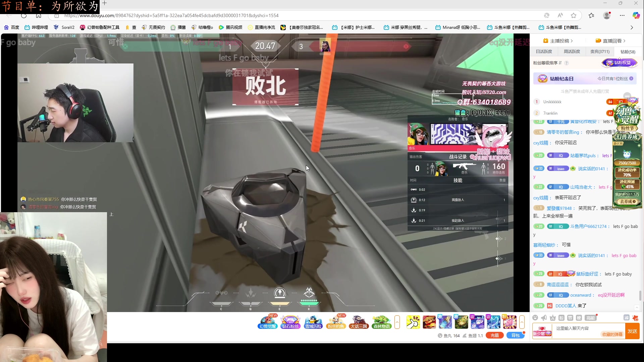Go to browser home page
Screen dimensions: 644x362
point(39,15)
